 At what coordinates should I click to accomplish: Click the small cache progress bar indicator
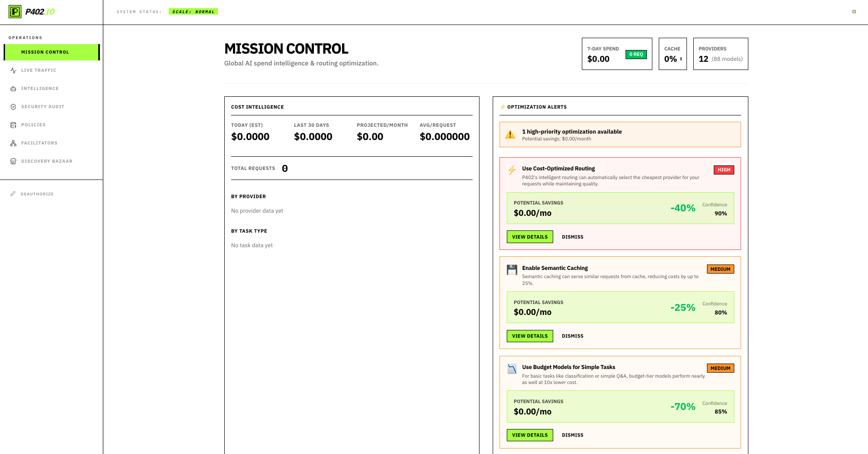[681, 59]
